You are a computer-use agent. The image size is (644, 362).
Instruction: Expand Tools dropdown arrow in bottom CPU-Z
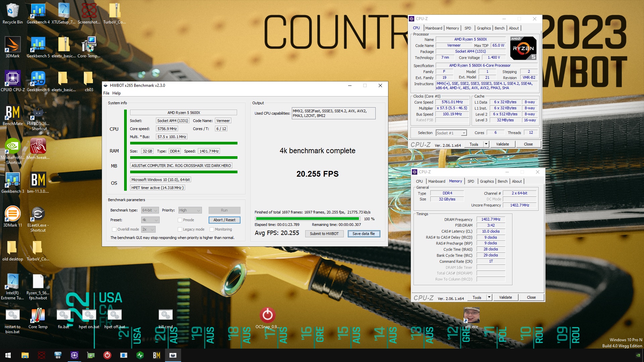click(x=489, y=297)
